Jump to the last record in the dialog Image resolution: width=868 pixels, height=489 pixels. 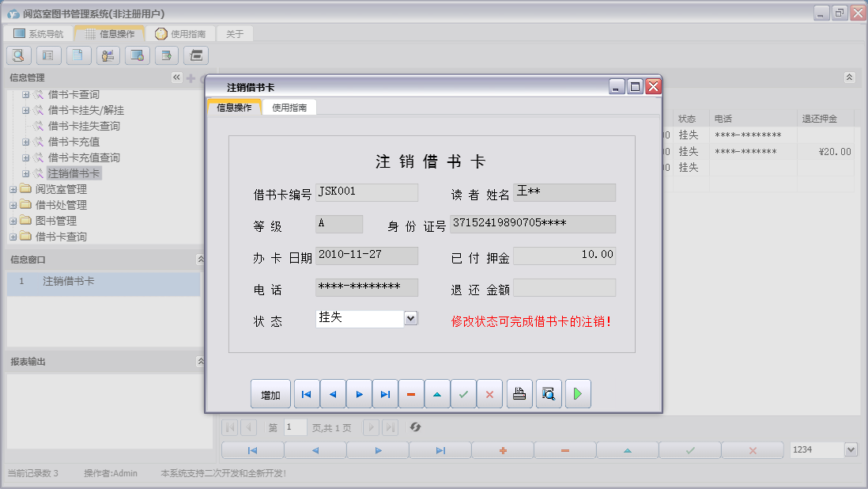tap(385, 393)
